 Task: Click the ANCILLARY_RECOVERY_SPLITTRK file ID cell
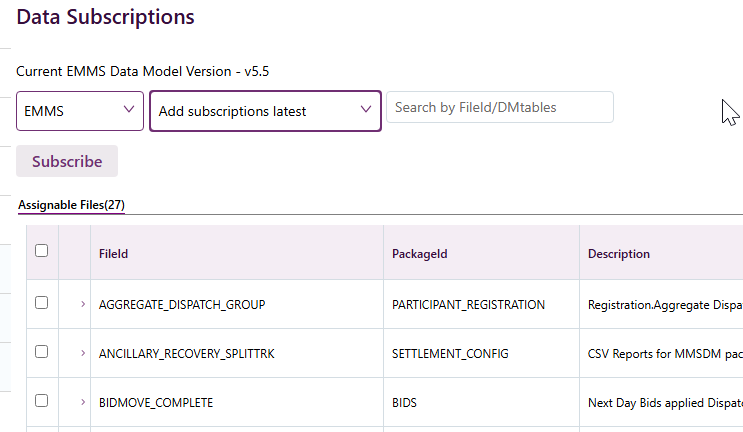[186, 353]
